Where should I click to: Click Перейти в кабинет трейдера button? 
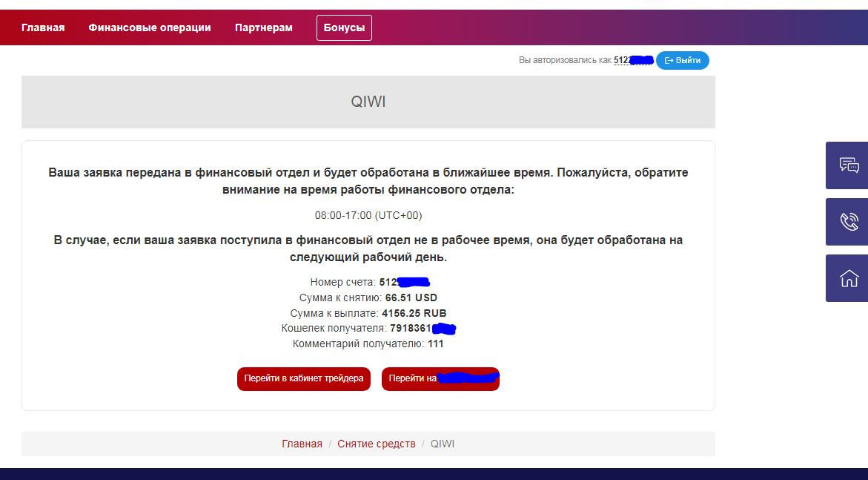(x=304, y=378)
